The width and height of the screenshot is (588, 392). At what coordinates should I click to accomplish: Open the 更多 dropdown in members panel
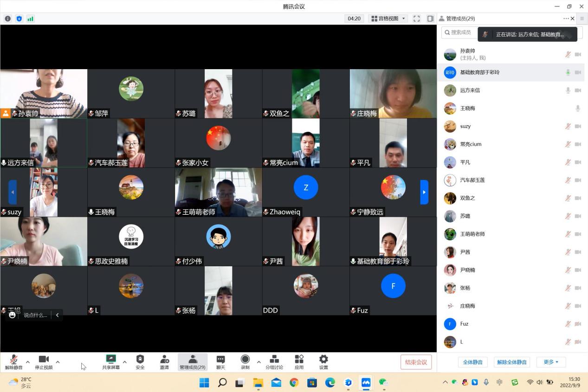point(551,362)
